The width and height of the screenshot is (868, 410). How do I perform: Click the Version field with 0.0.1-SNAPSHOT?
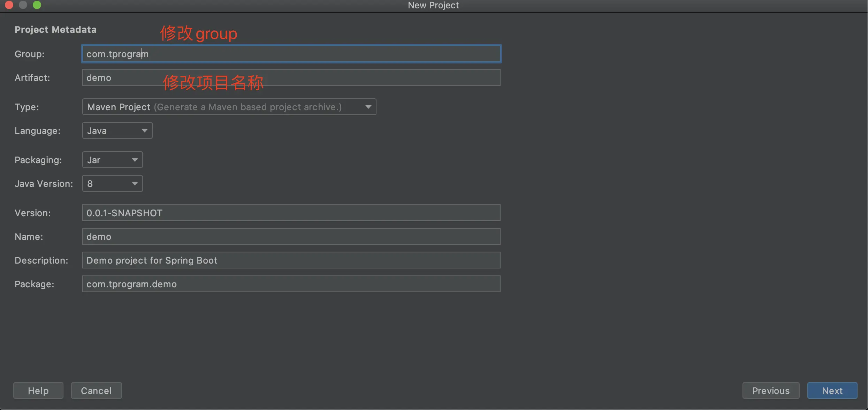pos(291,213)
